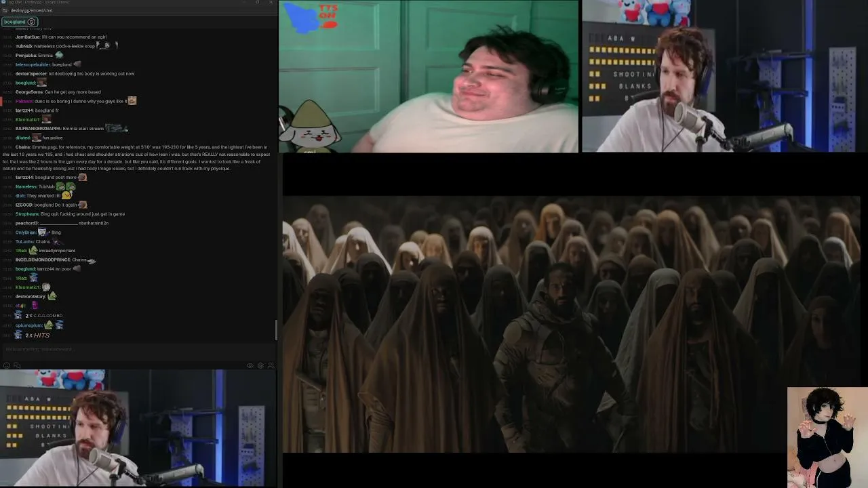
Task: Click the Dune movie video frame
Action: coord(571,324)
